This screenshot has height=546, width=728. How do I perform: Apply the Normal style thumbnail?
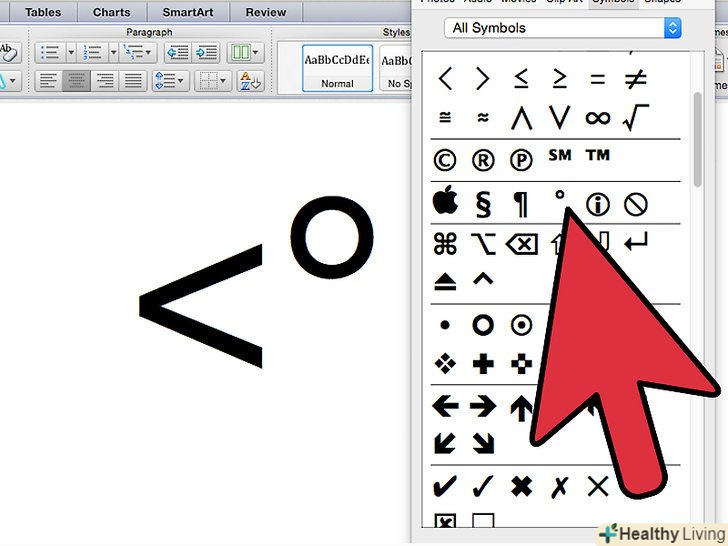(338, 68)
